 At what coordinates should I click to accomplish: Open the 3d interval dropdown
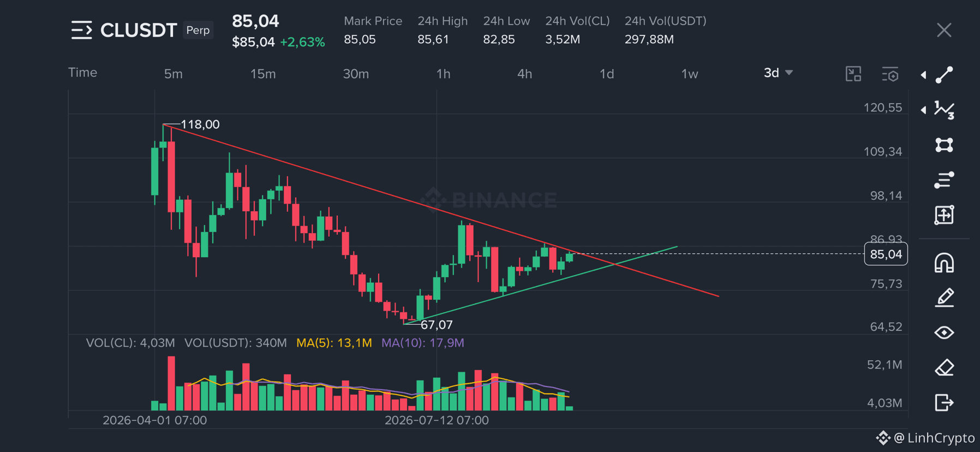pyautogui.click(x=778, y=73)
